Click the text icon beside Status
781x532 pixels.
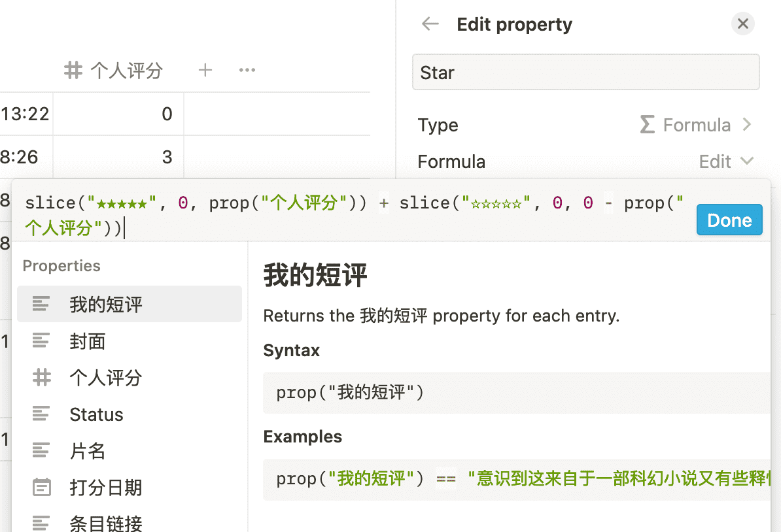coord(42,414)
